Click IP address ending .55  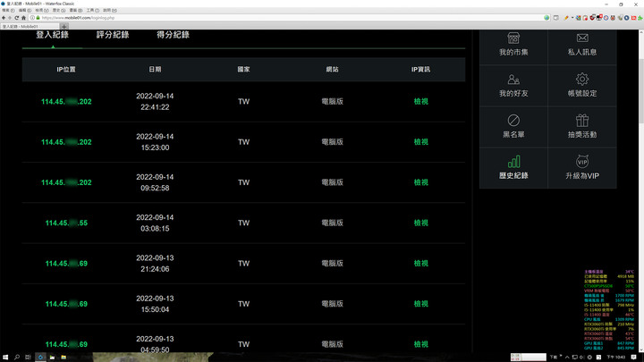point(66,223)
